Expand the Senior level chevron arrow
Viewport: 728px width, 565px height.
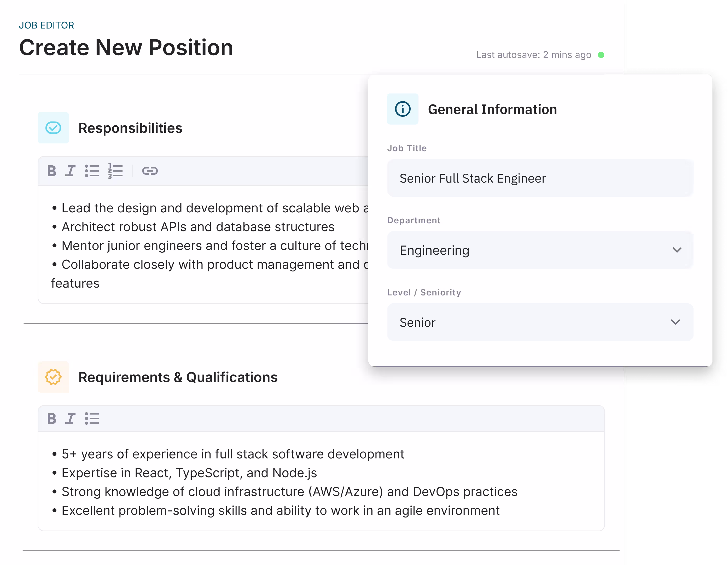(675, 322)
